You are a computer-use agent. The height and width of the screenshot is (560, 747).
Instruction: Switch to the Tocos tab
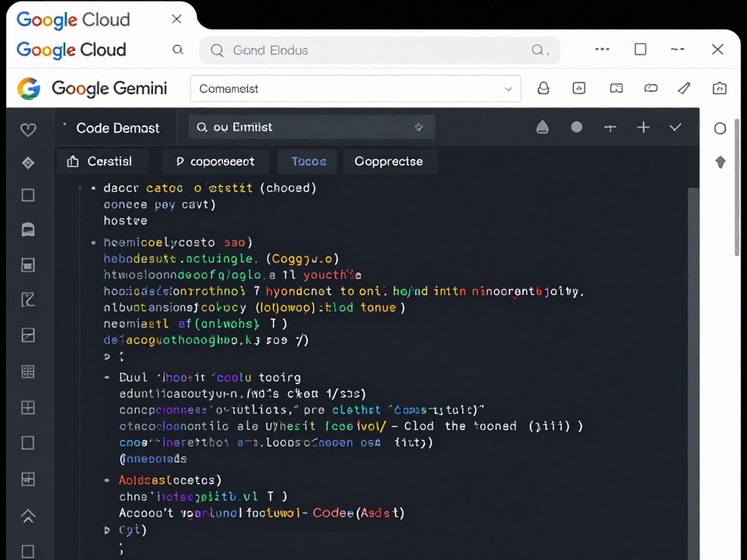pos(307,161)
